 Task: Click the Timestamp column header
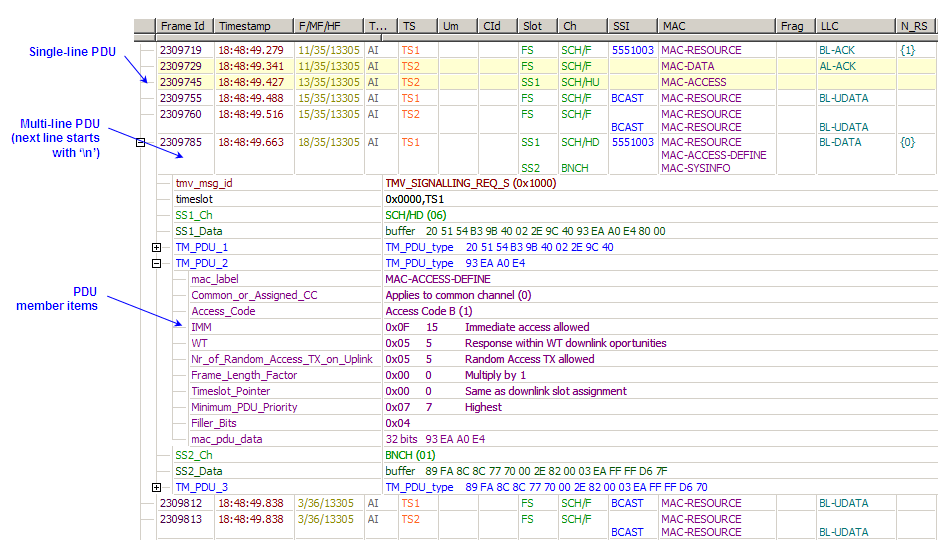[243, 26]
